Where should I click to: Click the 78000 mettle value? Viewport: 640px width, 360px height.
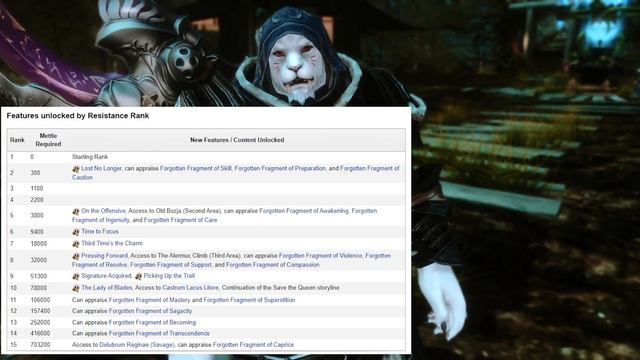(x=38, y=288)
